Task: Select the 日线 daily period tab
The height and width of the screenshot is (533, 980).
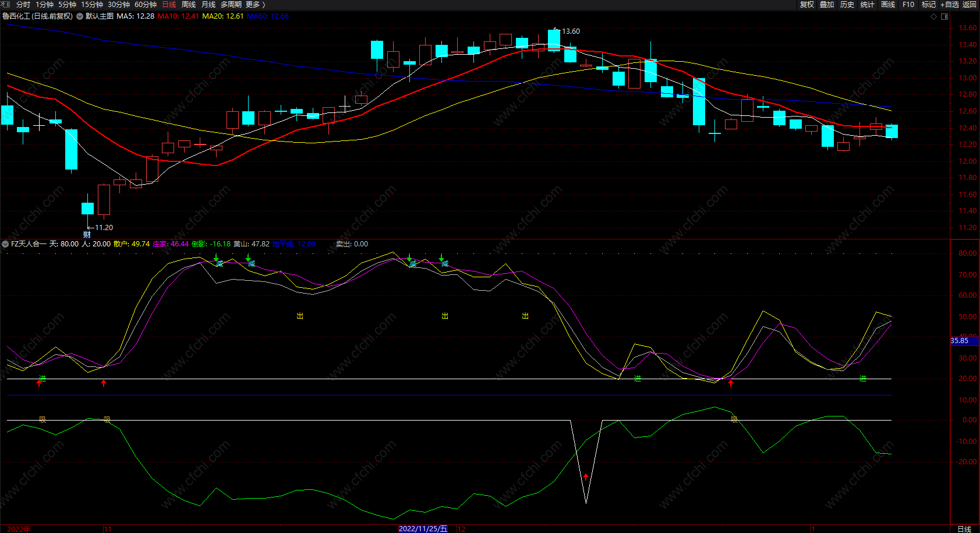Action: pos(169,5)
